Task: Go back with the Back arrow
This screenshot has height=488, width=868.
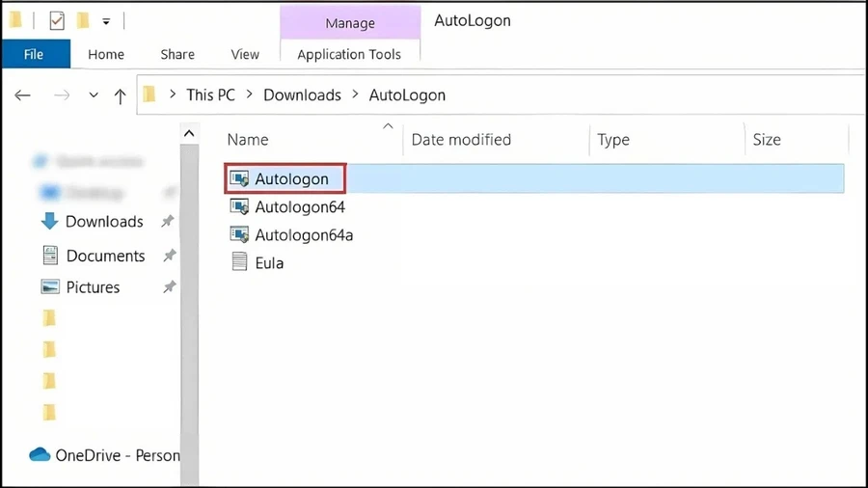Action: (x=23, y=95)
